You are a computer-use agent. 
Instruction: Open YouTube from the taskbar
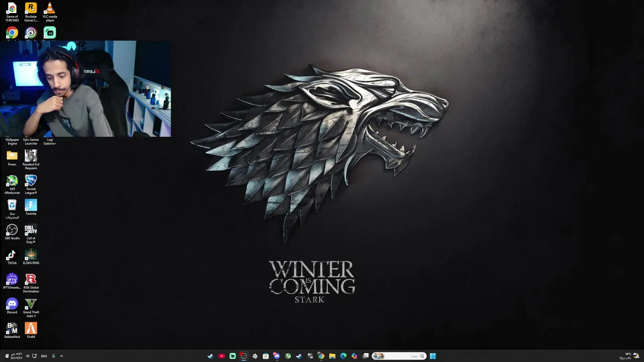(221, 356)
